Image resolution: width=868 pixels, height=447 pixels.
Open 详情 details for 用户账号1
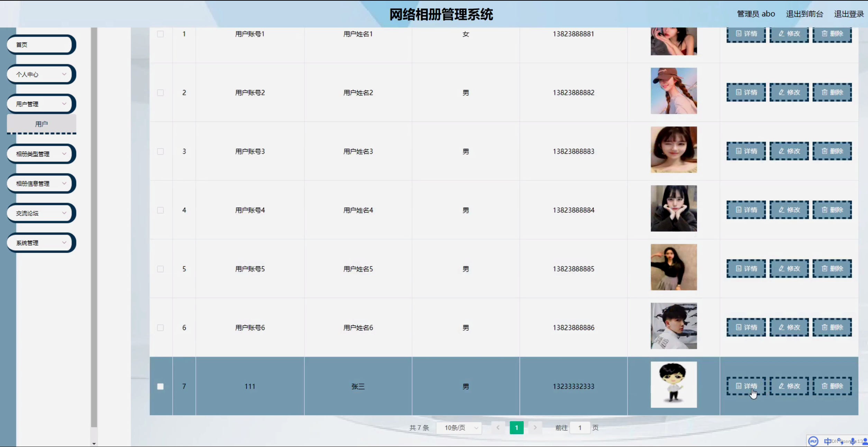(x=746, y=34)
